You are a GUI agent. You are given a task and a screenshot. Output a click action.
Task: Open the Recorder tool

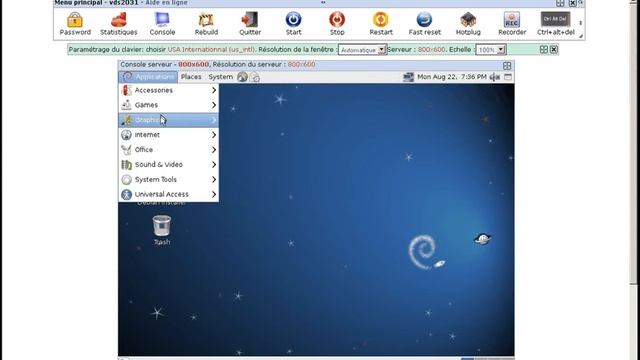512,23
